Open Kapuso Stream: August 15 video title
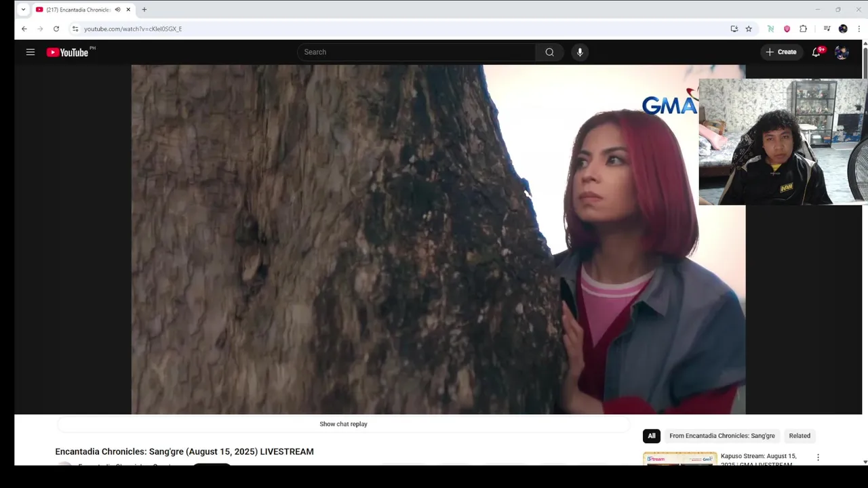868x488 pixels. click(759, 460)
